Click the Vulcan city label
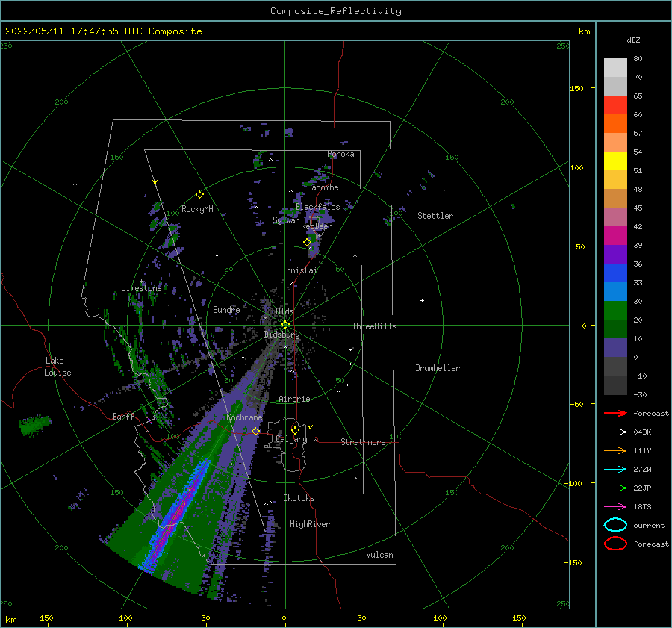The width and height of the screenshot is (672, 628). coord(380,555)
